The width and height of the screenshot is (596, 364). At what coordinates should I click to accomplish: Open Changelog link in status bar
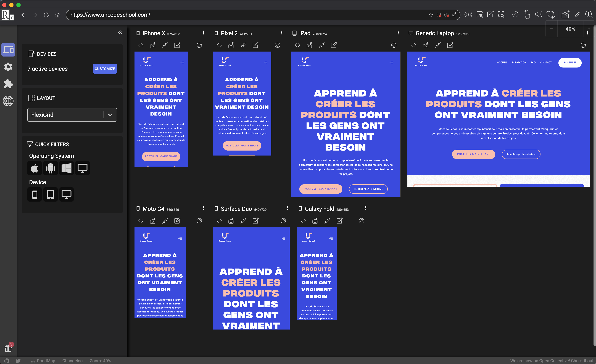72,361
